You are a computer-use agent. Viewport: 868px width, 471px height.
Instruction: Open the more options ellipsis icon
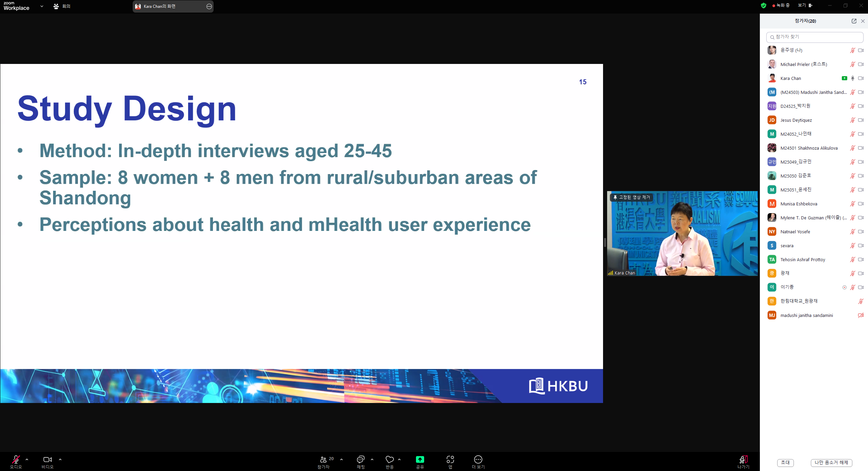click(x=478, y=460)
